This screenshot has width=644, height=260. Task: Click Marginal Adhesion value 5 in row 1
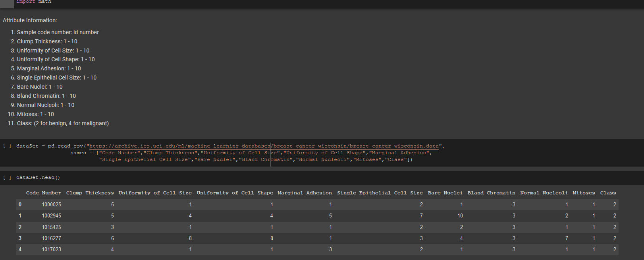(x=330, y=215)
